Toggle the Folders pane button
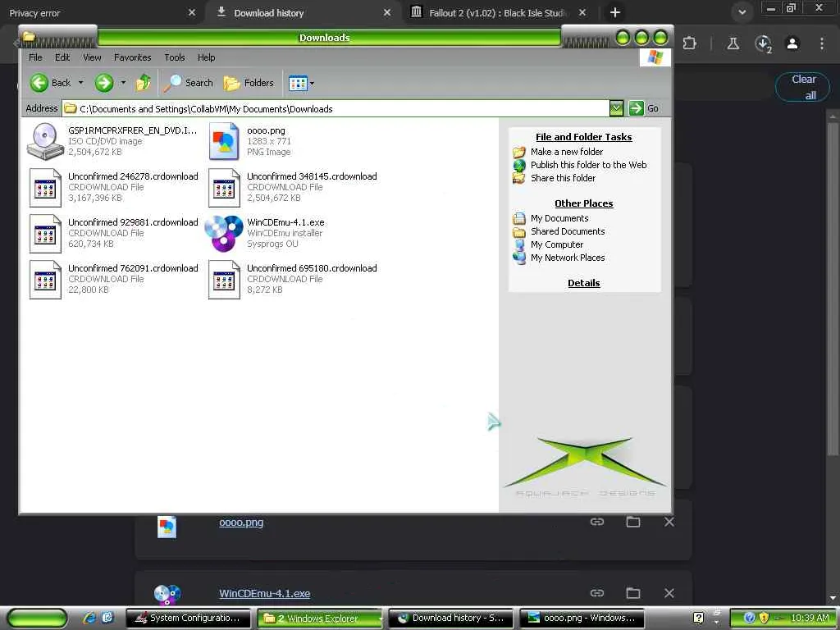The height and width of the screenshot is (630, 840). tap(249, 83)
